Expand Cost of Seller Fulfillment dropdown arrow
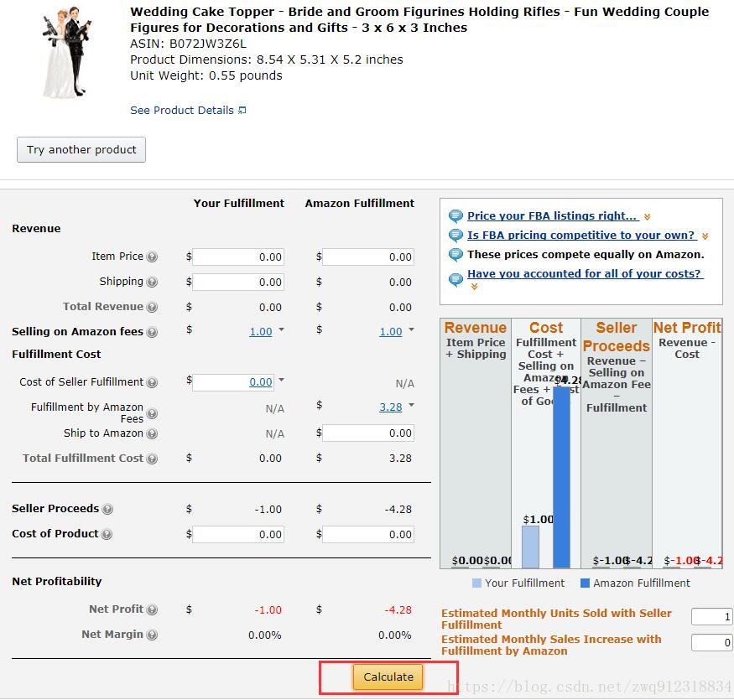 (x=281, y=380)
